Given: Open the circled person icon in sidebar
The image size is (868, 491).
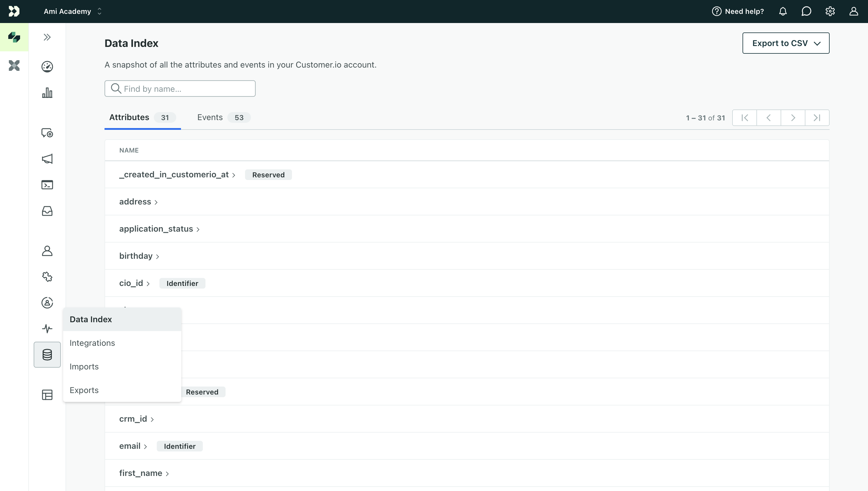Looking at the screenshot, I should tap(47, 302).
